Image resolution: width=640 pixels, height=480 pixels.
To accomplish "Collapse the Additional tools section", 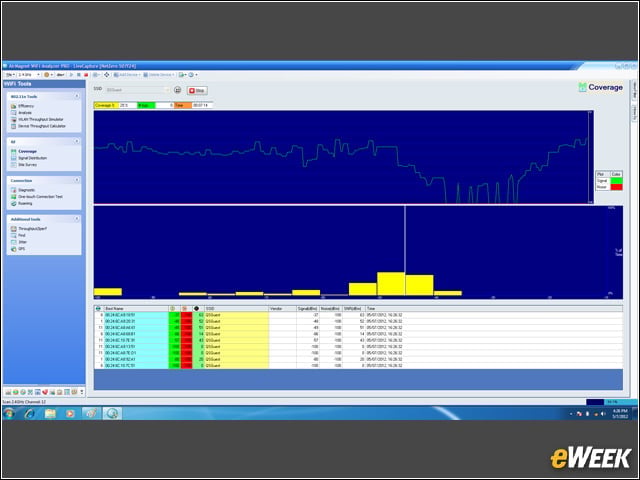I will pos(76,219).
